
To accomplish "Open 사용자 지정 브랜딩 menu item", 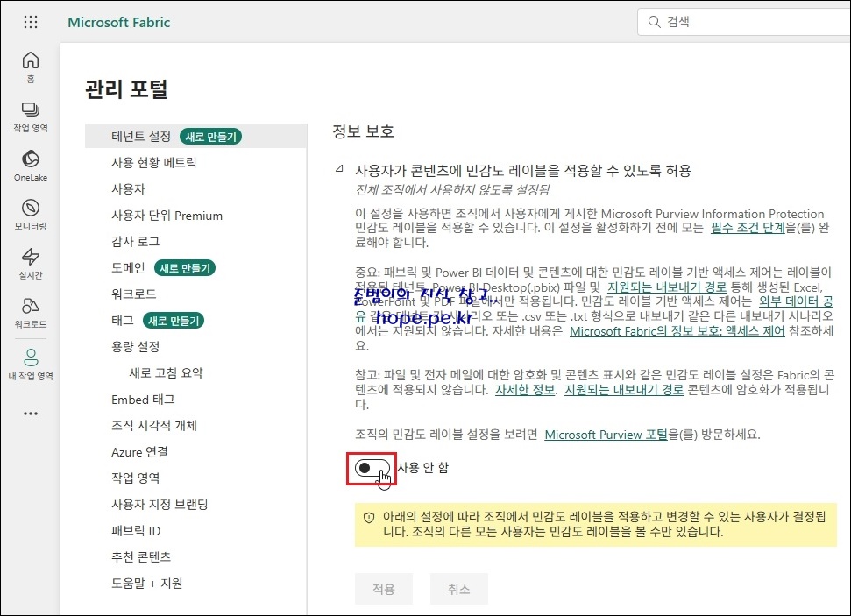I will point(160,504).
